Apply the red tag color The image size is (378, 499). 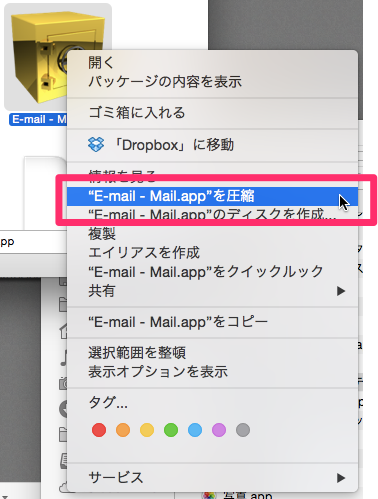pos(99,430)
